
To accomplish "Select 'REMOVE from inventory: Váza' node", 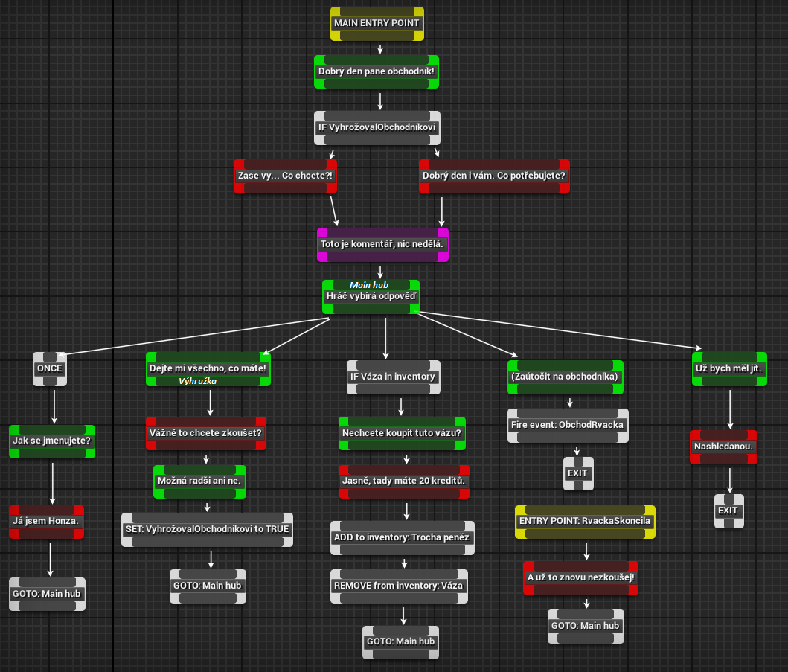I will 399,586.
